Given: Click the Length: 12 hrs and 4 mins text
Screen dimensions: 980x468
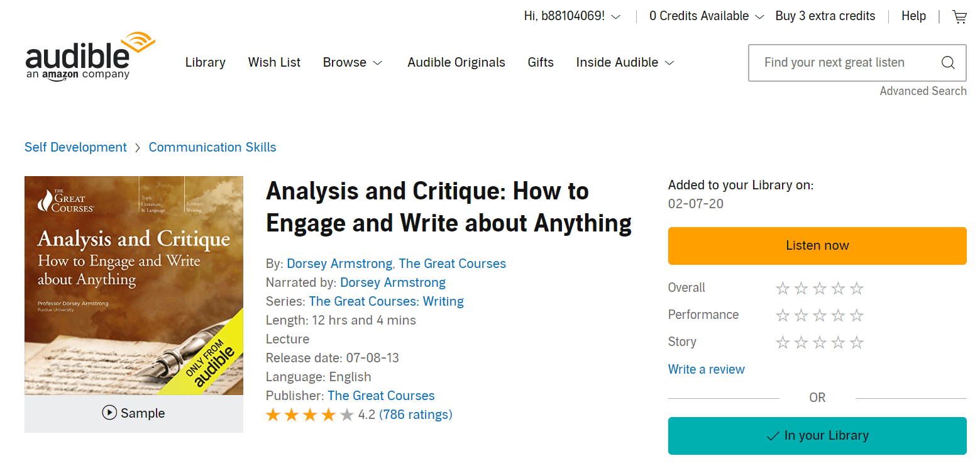Looking at the screenshot, I should pyautogui.click(x=341, y=320).
